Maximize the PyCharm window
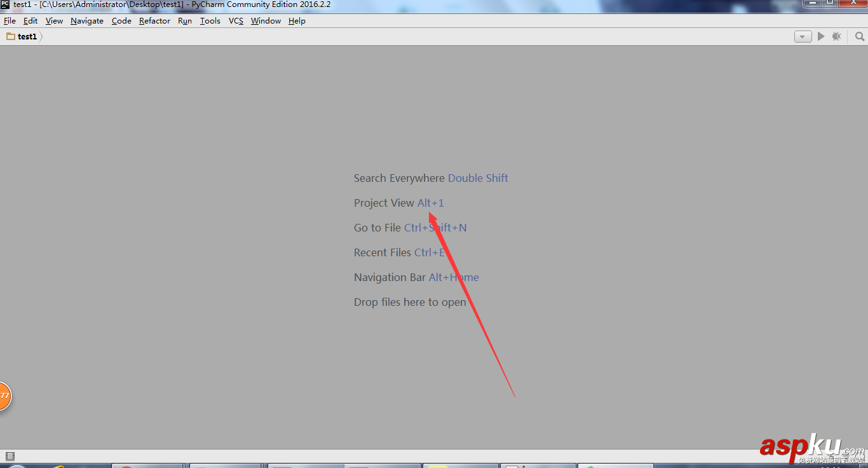Image resolution: width=868 pixels, height=468 pixels. 830,4
